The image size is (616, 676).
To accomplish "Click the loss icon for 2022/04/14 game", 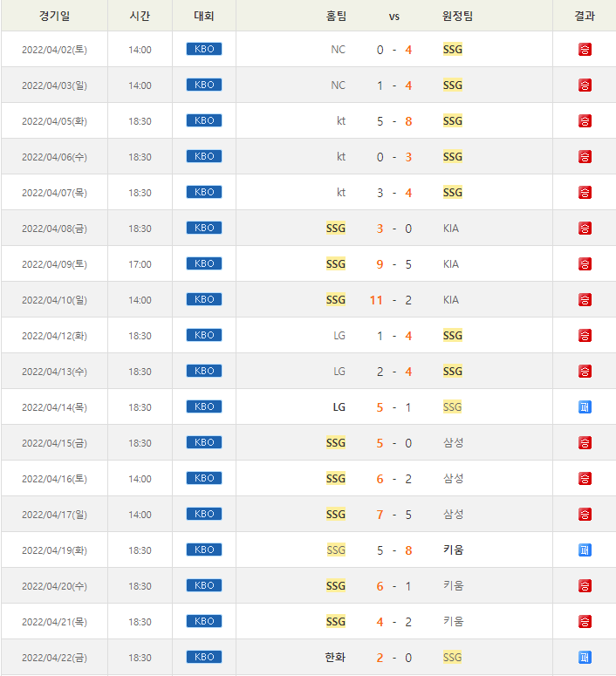I will (585, 407).
